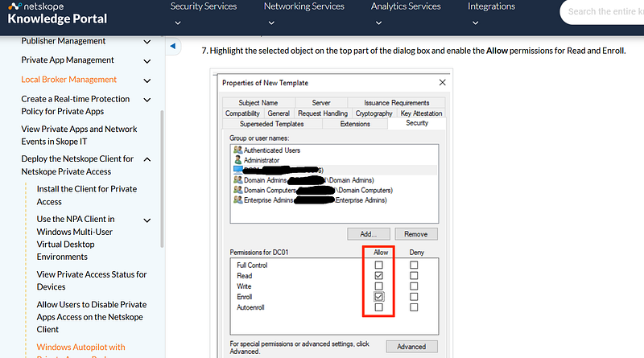Screen dimensions: 644x358
Task: Collapse the sidebar with the blue arrow
Action: pyautogui.click(x=173, y=46)
